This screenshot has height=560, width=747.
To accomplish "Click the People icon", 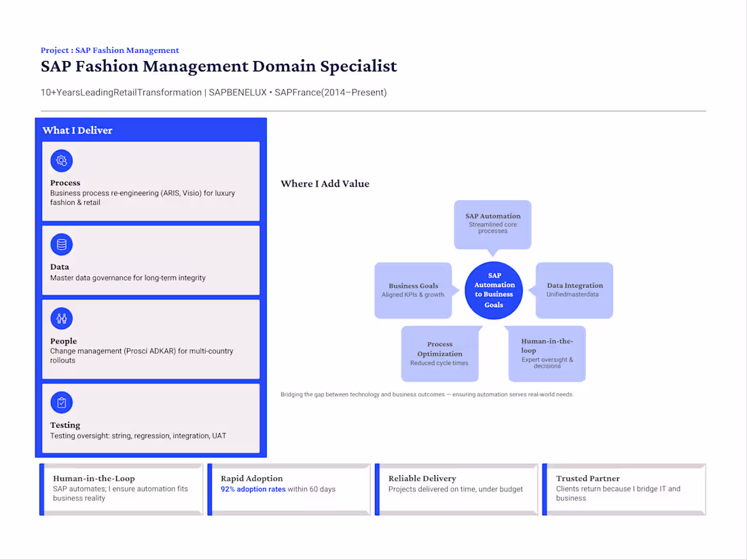I will (x=61, y=318).
